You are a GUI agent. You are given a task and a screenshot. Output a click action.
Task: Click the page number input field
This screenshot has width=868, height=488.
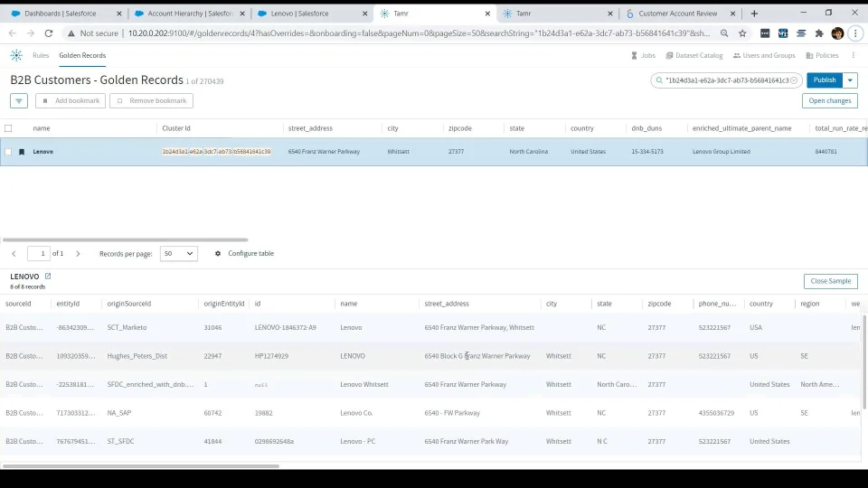pos(39,253)
